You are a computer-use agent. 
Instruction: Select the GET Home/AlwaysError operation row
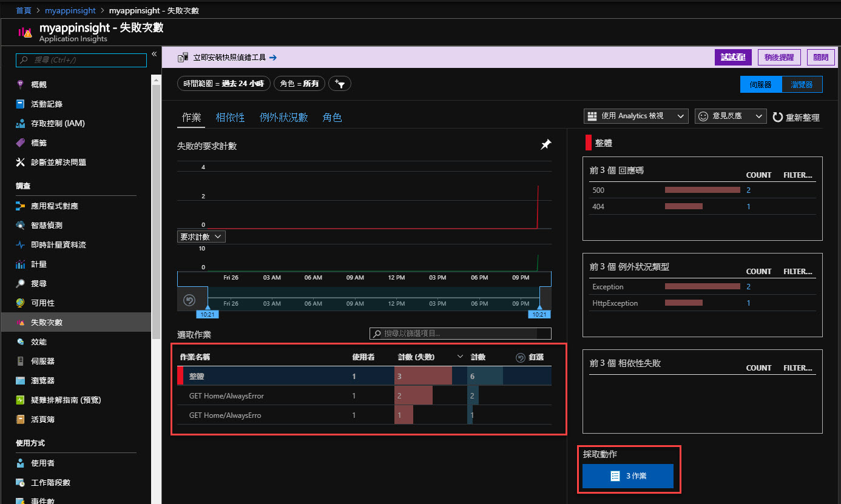[364, 396]
